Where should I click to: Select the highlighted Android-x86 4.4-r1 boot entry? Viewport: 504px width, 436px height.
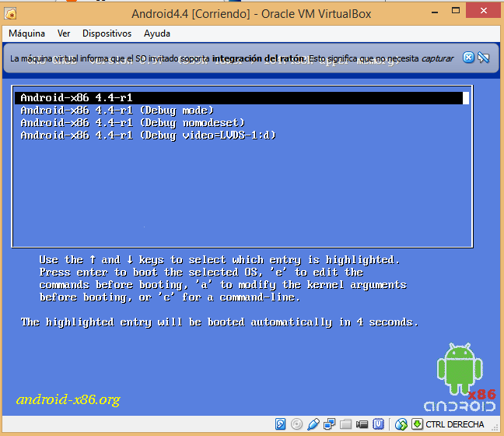[241, 98]
